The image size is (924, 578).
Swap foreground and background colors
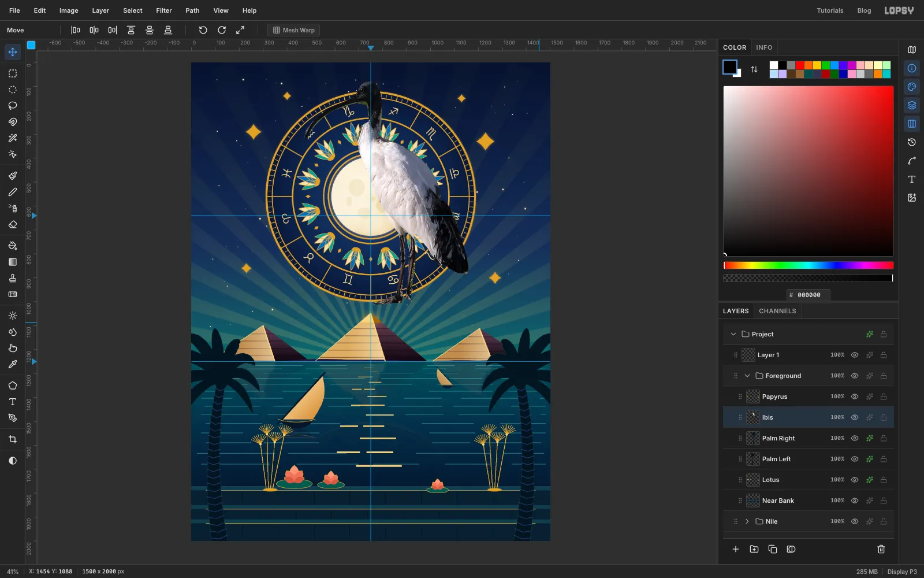click(754, 69)
